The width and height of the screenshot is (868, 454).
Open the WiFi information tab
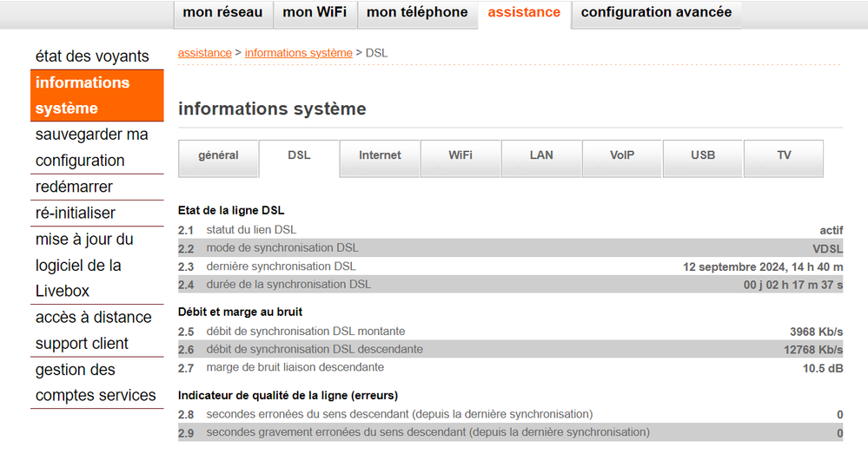pos(461,156)
